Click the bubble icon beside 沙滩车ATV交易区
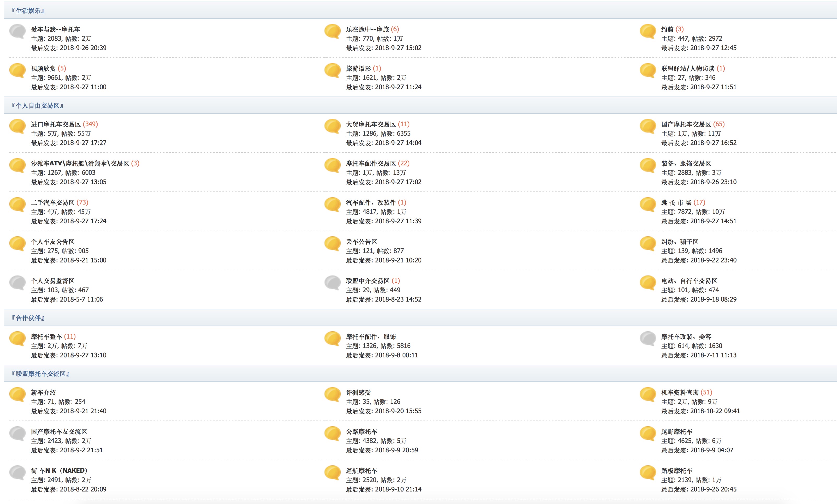 pyautogui.click(x=18, y=165)
